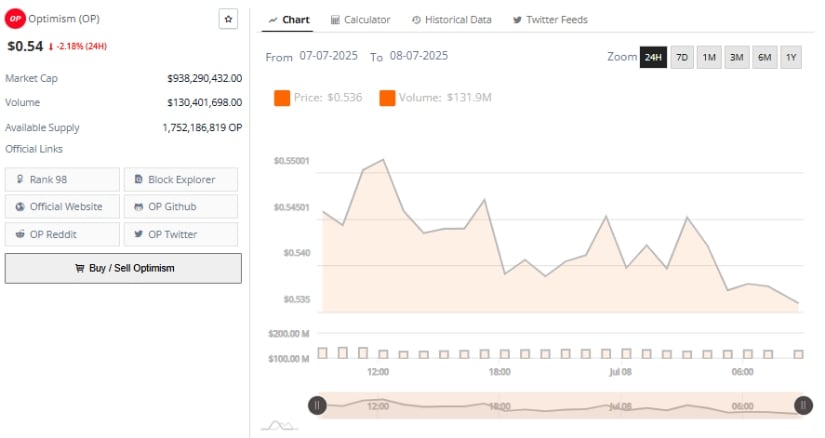Switch to the Chart tab
Image resolution: width=825 pixels, height=438 pixels.
(288, 20)
